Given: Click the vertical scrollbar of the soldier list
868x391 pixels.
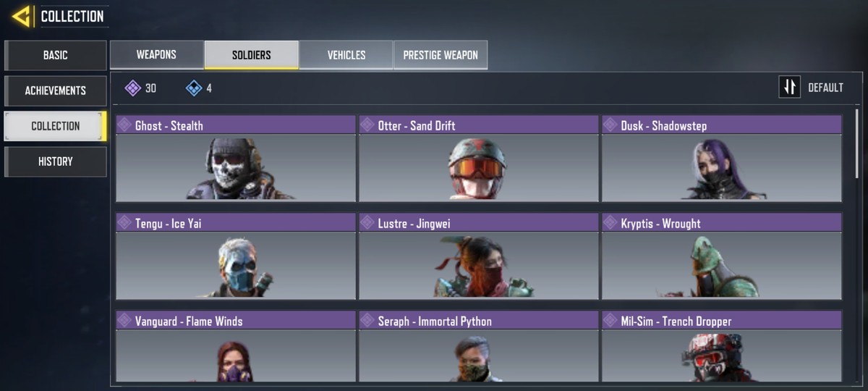Looking at the screenshot, I should 857,145.
